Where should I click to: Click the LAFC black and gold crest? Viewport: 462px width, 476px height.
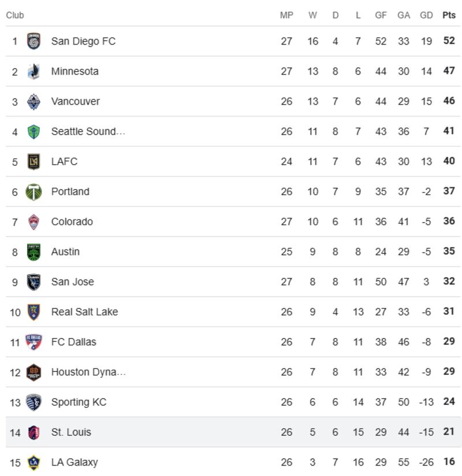point(34,162)
